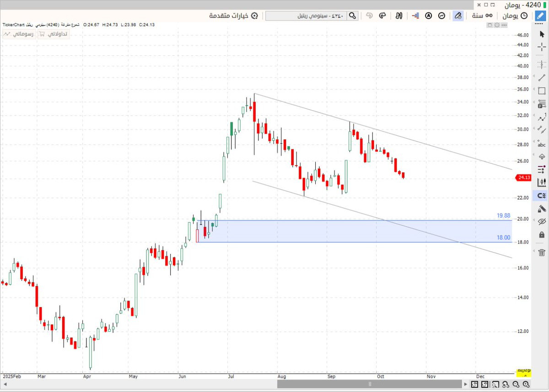Select the blue shaded support zone rectangle
The image size is (549, 392).
(355, 231)
